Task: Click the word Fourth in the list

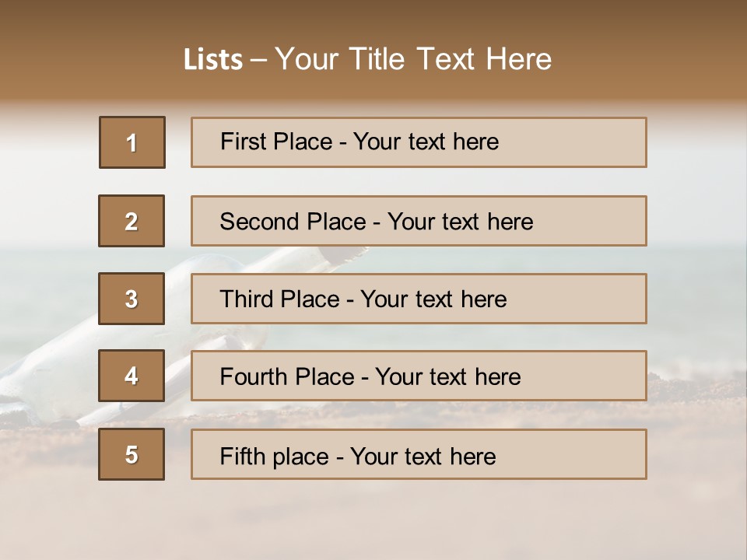Action: 252,376
